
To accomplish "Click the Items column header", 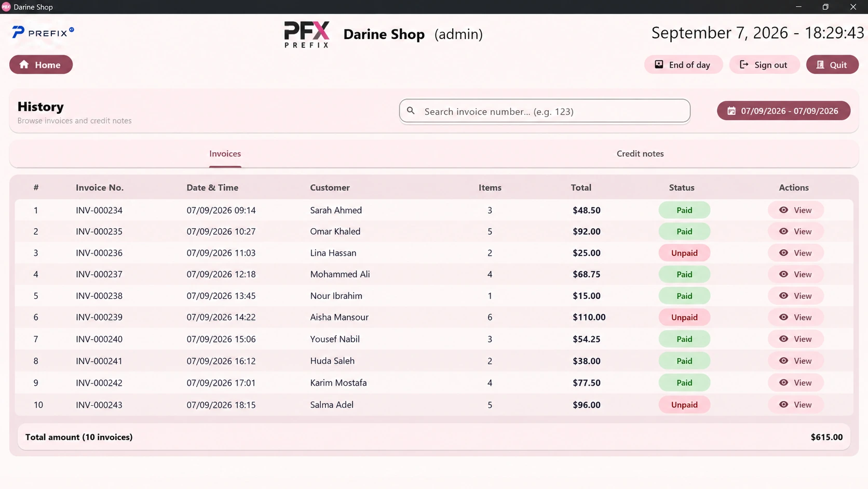I will point(490,188).
